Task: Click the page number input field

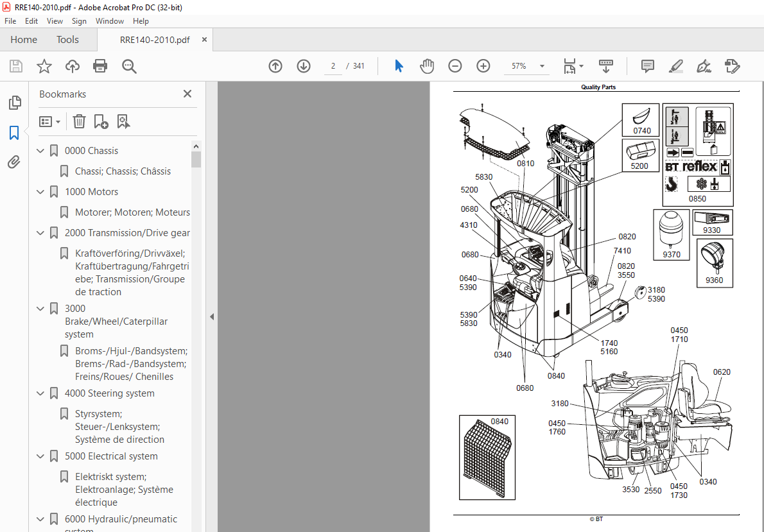Action: click(x=333, y=65)
